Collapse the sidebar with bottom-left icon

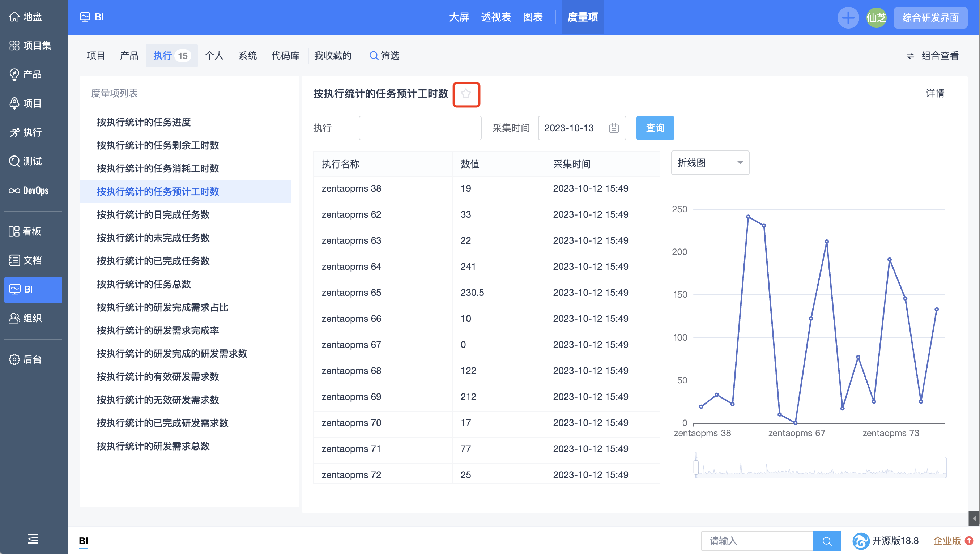coord(33,539)
